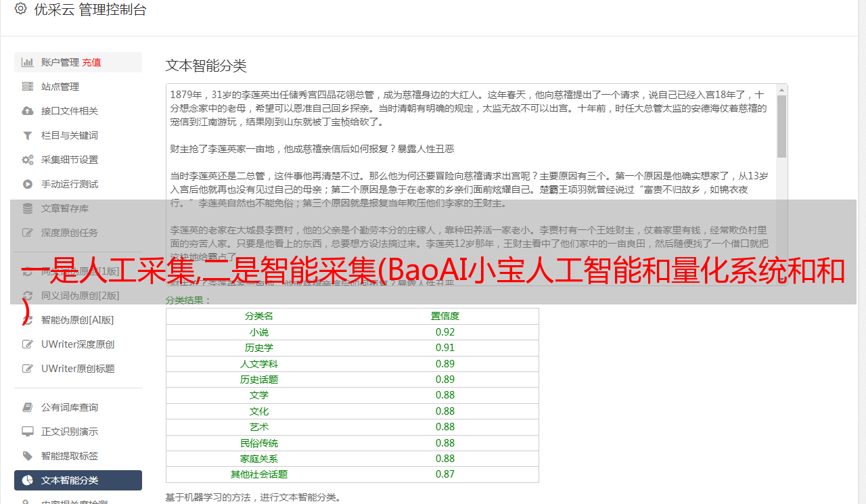Click the 0.91 confidence value
The height and width of the screenshot is (504, 866).
pos(445,348)
